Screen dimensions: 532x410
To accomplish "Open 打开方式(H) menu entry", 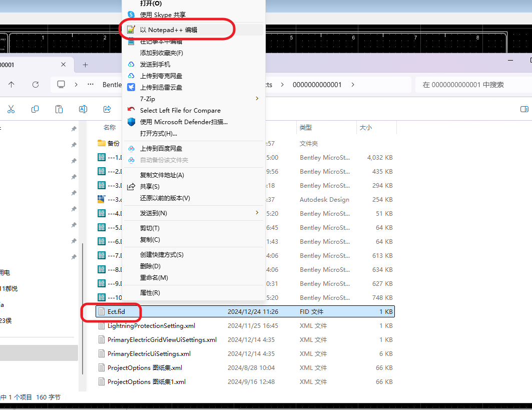I will click(193, 133).
